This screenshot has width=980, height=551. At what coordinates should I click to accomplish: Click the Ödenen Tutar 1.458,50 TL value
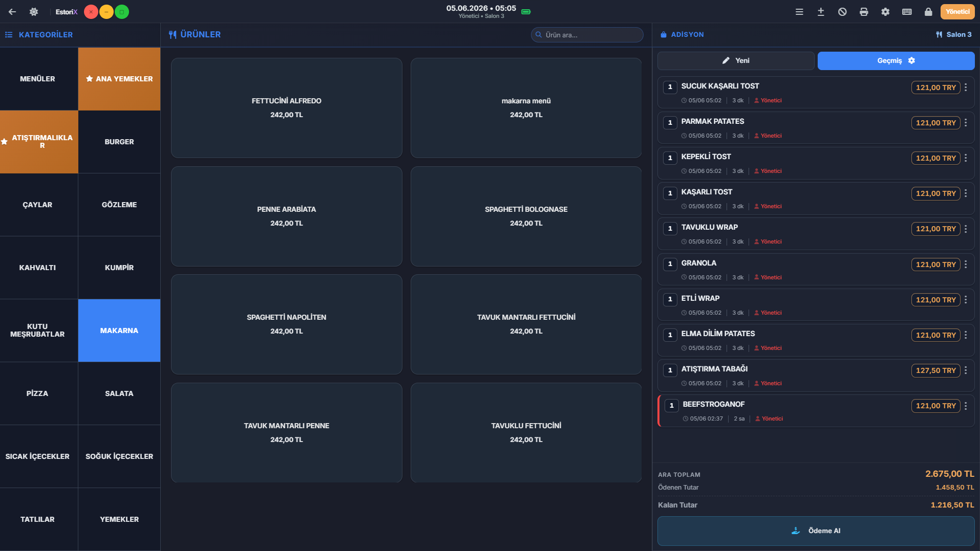(x=955, y=488)
